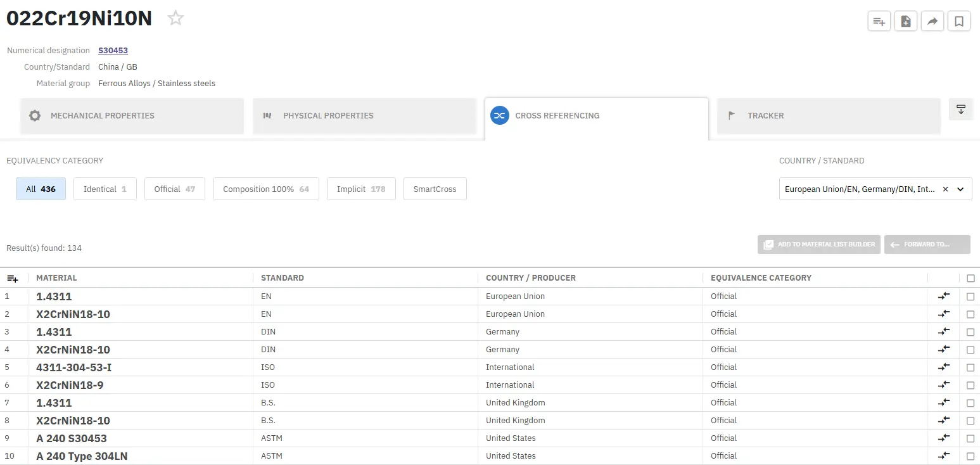Compare EN X2CrNiN18-10 using its arrows icon
The width and height of the screenshot is (980, 465).
[x=944, y=314]
